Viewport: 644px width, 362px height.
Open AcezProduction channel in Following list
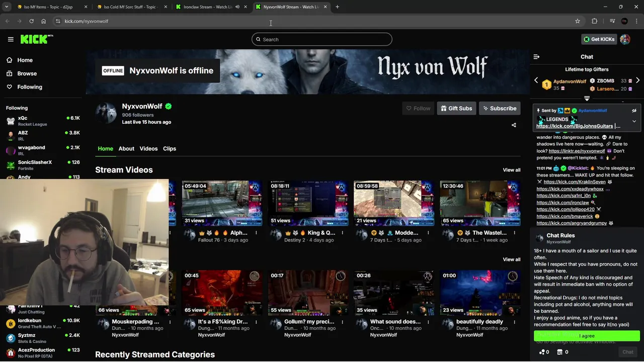[x=43, y=353]
